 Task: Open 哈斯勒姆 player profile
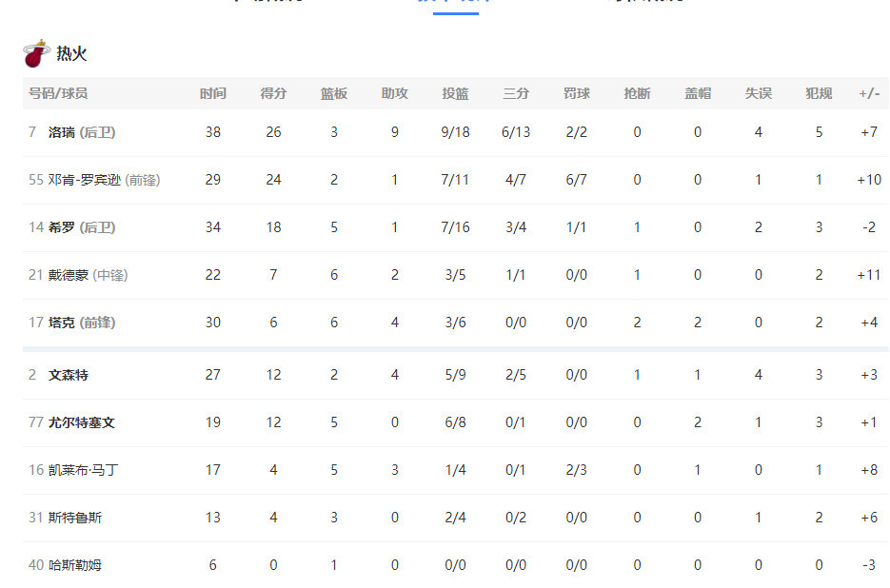coord(75,565)
